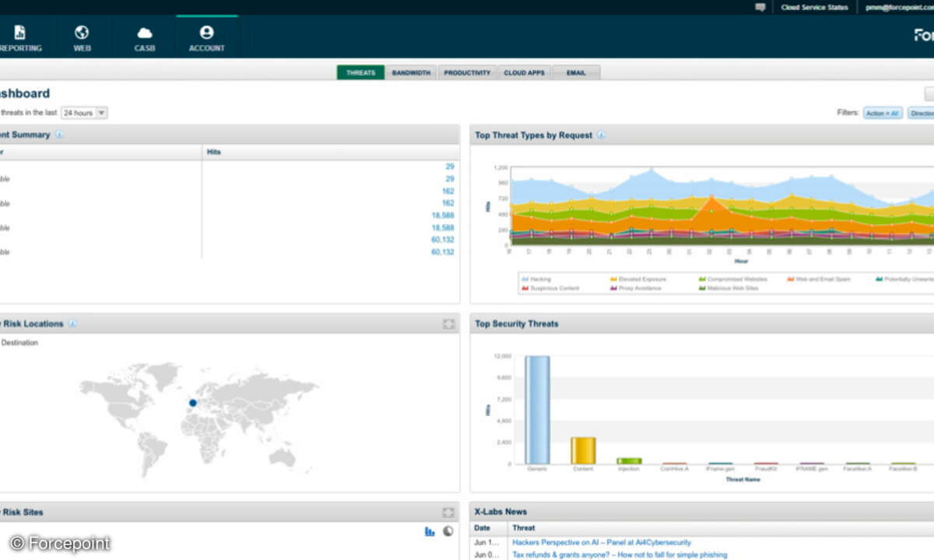
Task: Open the Reporting section in top navigation
Action: (x=20, y=38)
